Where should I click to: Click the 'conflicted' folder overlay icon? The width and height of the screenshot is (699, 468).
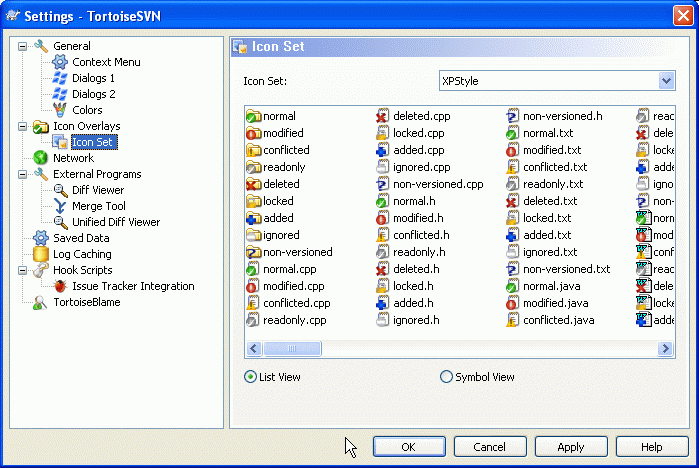pyautogui.click(x=253, y=150)
